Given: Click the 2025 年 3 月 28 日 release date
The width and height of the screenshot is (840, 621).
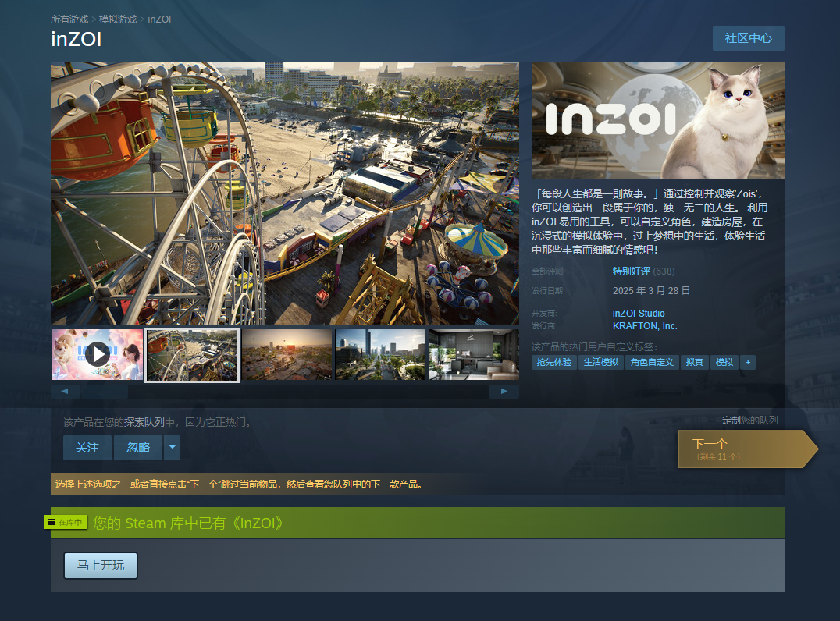Looking at the screenshot, I should coord(651,291).
